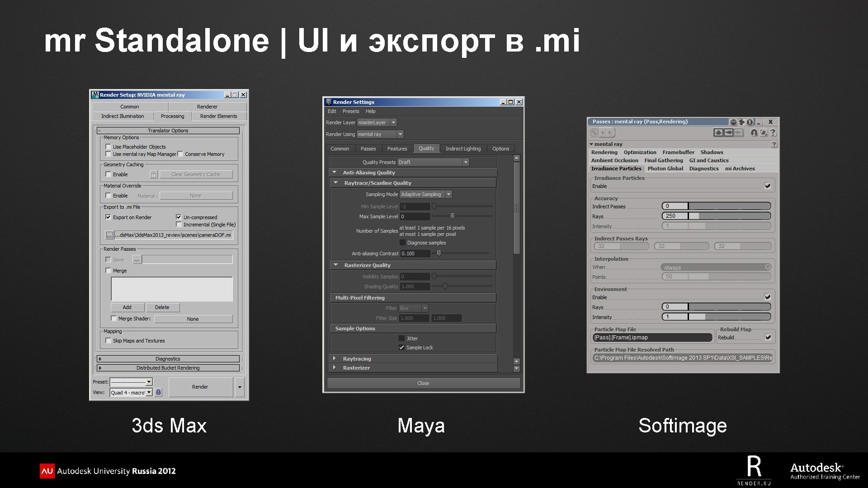Click the lock icon next to View dropdown
The width and height of the screenshot is (868, 488).
click(158, 392)
